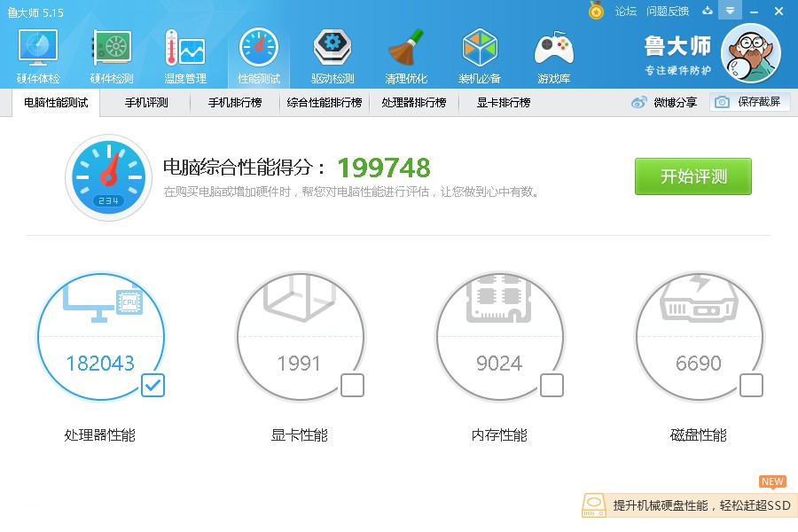Image resolution: width=798 pixels, height=532 pixels.
Task: Click the download tray icon in title bar
Action: (x=708, y=11)
